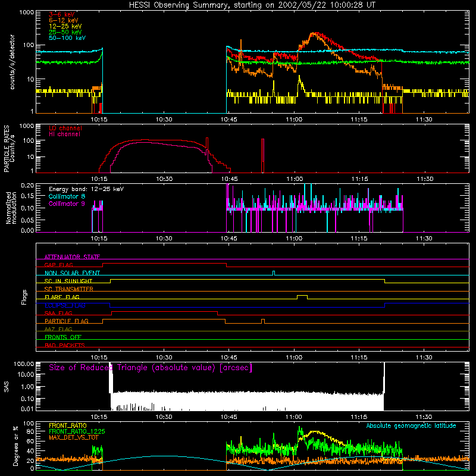Screen dimensions: 476x476
Task: Click the yellow 12-25 keV legend entry
Action: pyautogui.click(x=65, y=26)
